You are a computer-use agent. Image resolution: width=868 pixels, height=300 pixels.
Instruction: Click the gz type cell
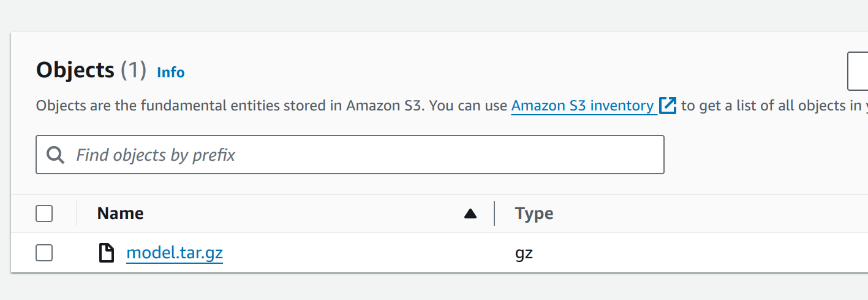click(x=524, y=253)
